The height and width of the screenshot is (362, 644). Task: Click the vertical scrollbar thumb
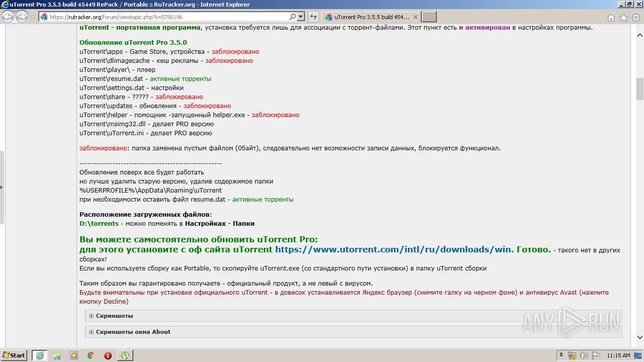coord(640,89)
